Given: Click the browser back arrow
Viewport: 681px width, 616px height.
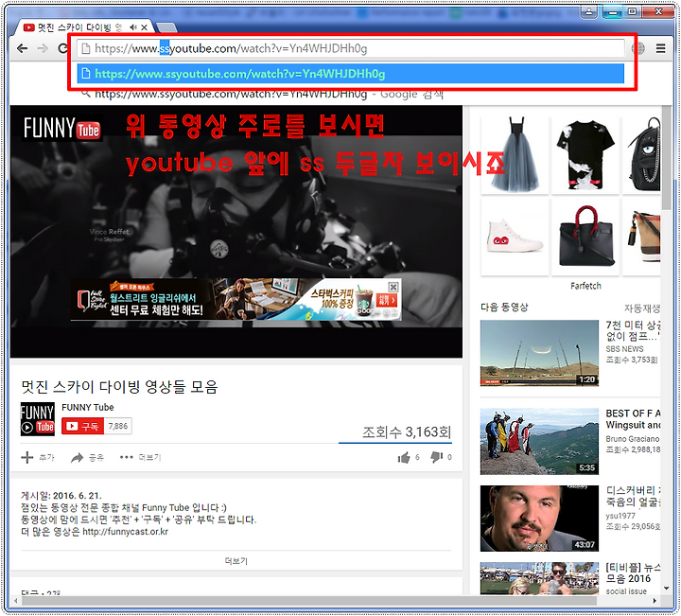Looking at the screenshot, I should click(22, 48).
